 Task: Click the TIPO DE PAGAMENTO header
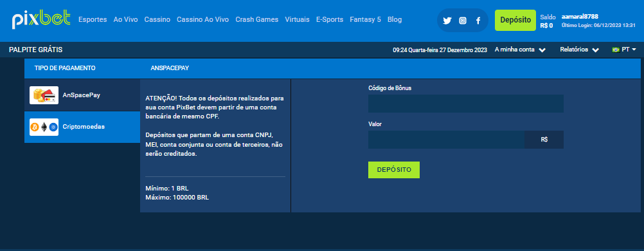pos(65,68)
